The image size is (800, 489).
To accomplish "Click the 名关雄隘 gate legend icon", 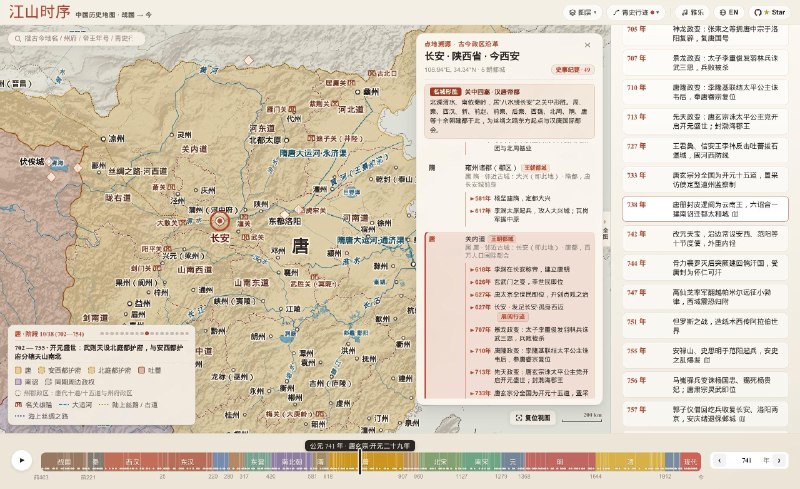I will [18, 404].
